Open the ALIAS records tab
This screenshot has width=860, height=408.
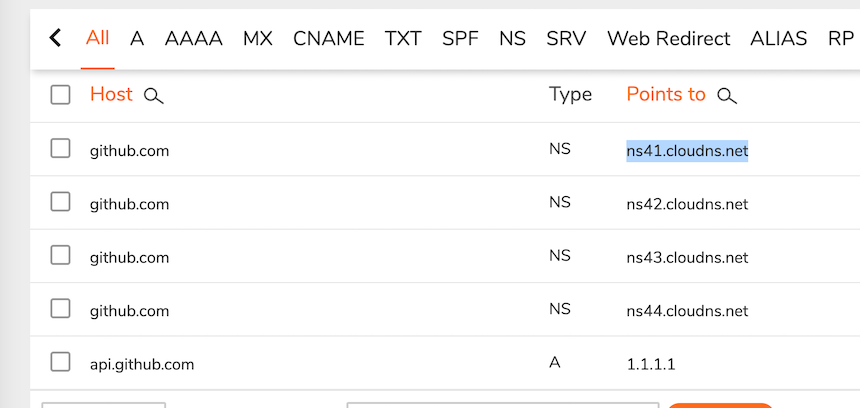[x=779, y=39]
